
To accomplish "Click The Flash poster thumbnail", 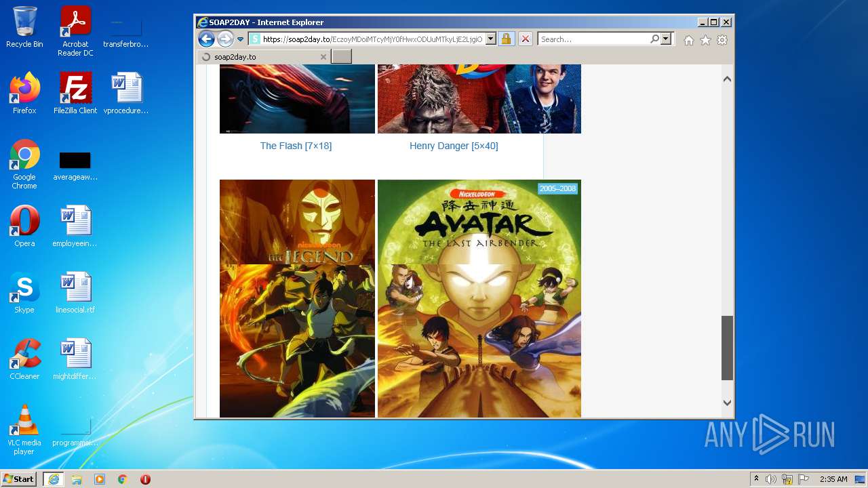I will pyautogui.click(x=297, y=99).
